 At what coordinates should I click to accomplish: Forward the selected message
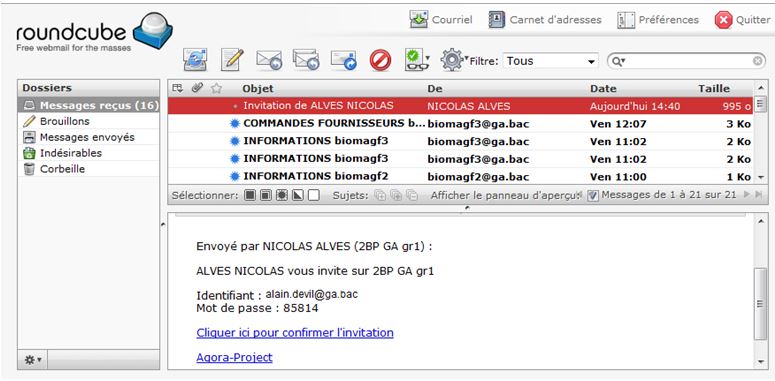344,60
